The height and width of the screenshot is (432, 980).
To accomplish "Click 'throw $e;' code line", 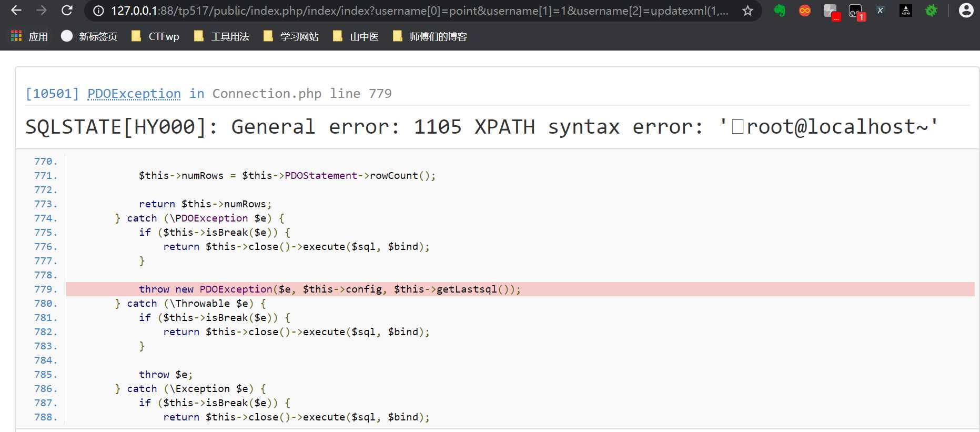I will tap(166, 374).
